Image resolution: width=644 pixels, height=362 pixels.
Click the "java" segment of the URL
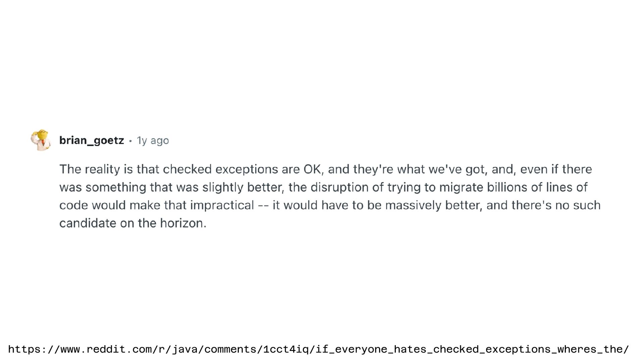click(x=185, y=349)
